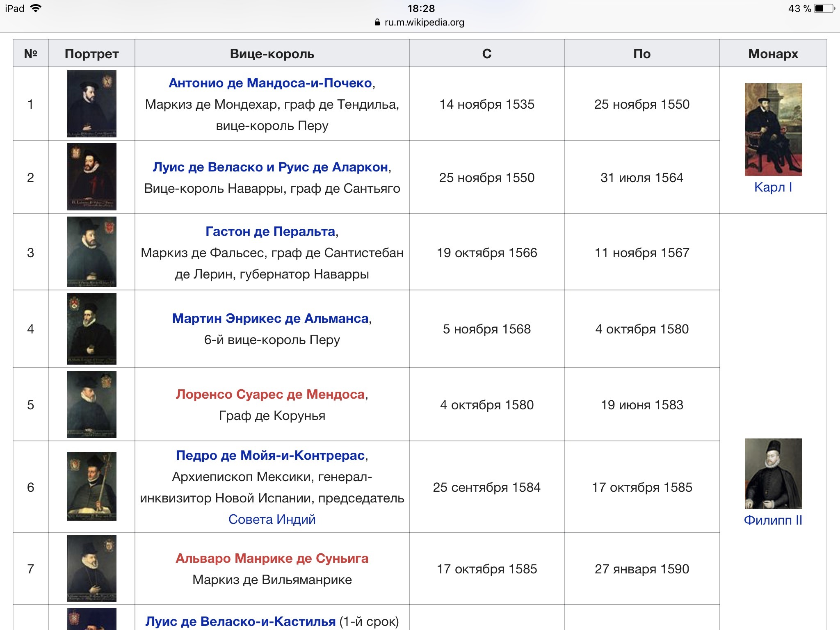840x630 pixels.
Task: Open the Филипп II portrait image
Action: (x=773, y=474)
